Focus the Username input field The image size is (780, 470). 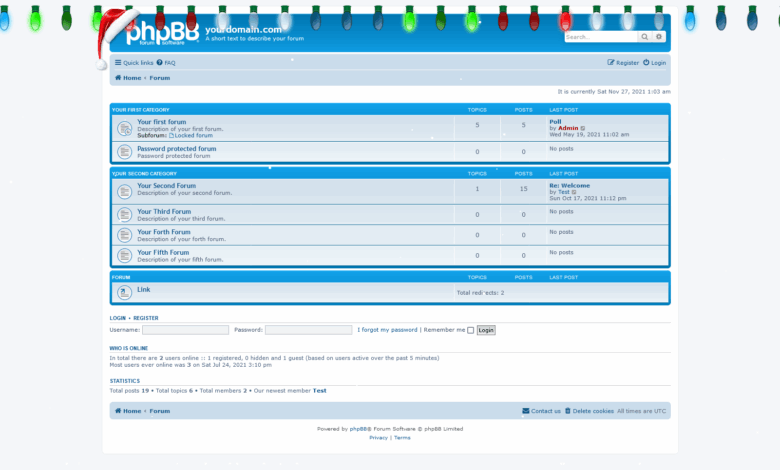(x=185, y=330)
